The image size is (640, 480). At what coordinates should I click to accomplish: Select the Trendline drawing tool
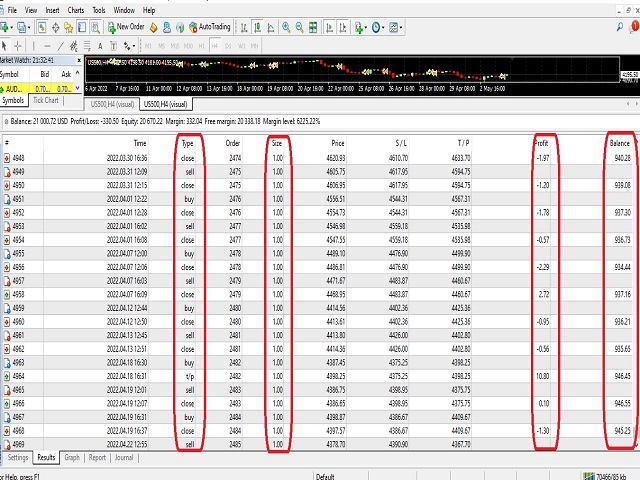[x=60, y=46]
